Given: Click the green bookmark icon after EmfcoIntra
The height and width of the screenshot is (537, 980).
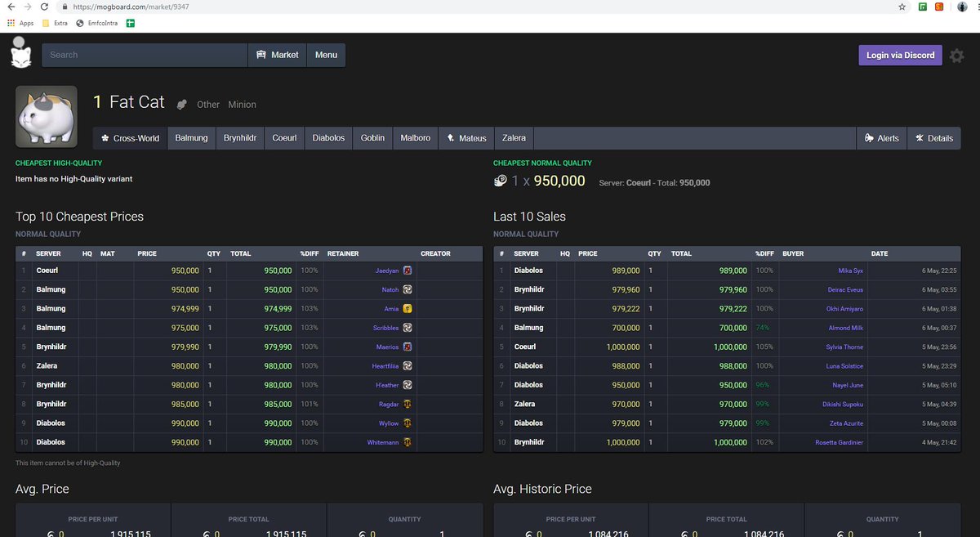Looking at the screenshot, I should point(131,23).
